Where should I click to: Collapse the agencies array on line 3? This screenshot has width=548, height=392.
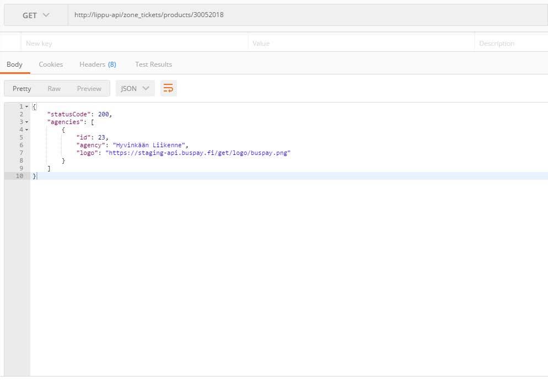[26, 122]
